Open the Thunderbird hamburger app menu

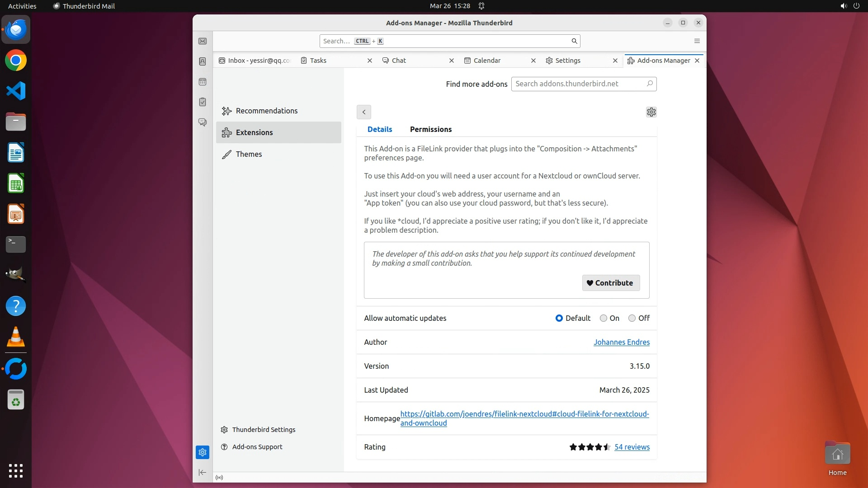click(x=697, y=41)
